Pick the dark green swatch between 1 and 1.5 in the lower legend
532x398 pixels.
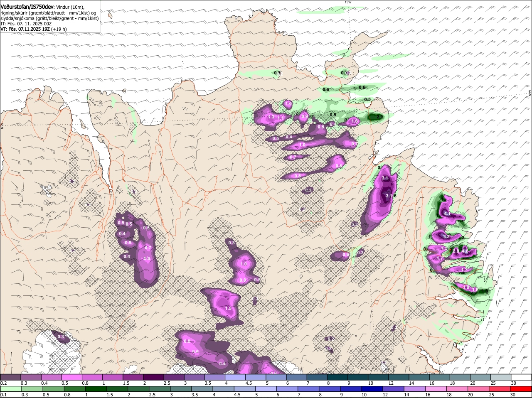pos(96,389)
